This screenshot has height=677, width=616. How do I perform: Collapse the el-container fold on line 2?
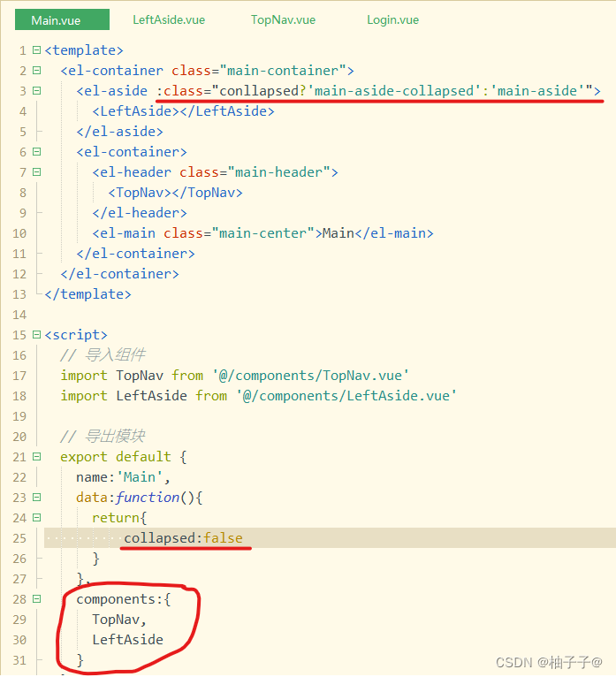tap(37, 71)
